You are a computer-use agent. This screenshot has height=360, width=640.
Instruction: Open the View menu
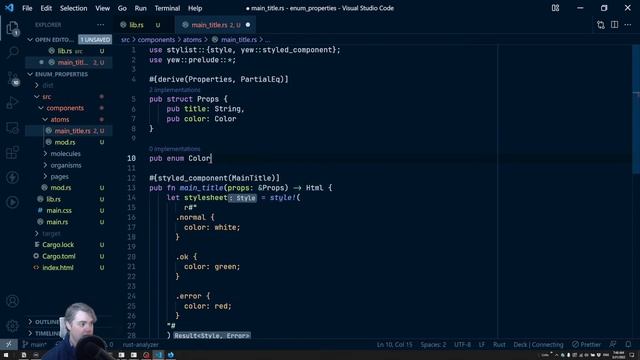coord(102,8)
